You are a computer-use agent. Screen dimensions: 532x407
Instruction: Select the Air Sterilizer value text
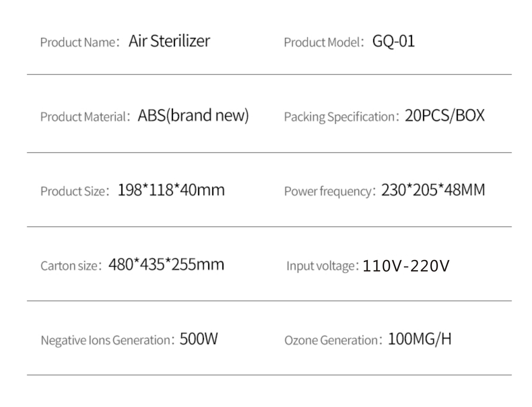click(169, 41)
